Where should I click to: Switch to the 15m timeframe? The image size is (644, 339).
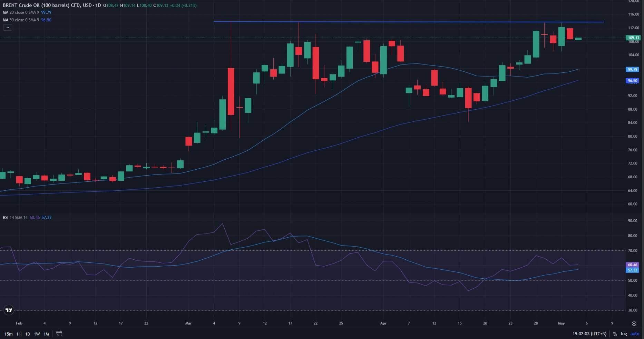point(8,334)
